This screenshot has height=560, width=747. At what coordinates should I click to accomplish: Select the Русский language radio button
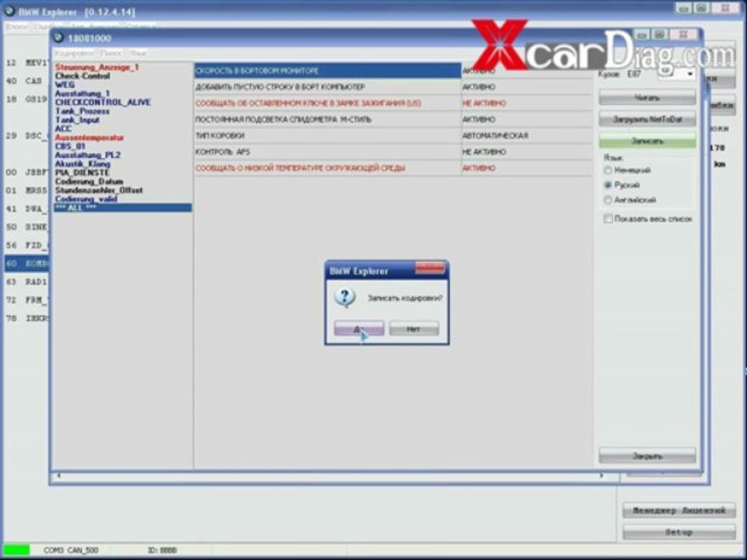[608, 185]
